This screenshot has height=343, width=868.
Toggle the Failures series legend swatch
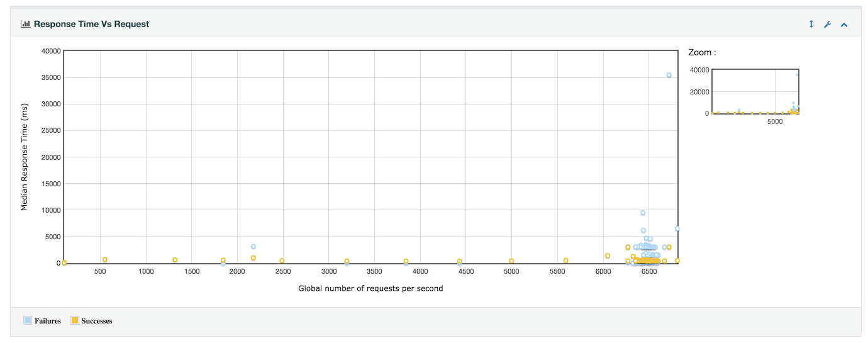[x=28, y=321]
